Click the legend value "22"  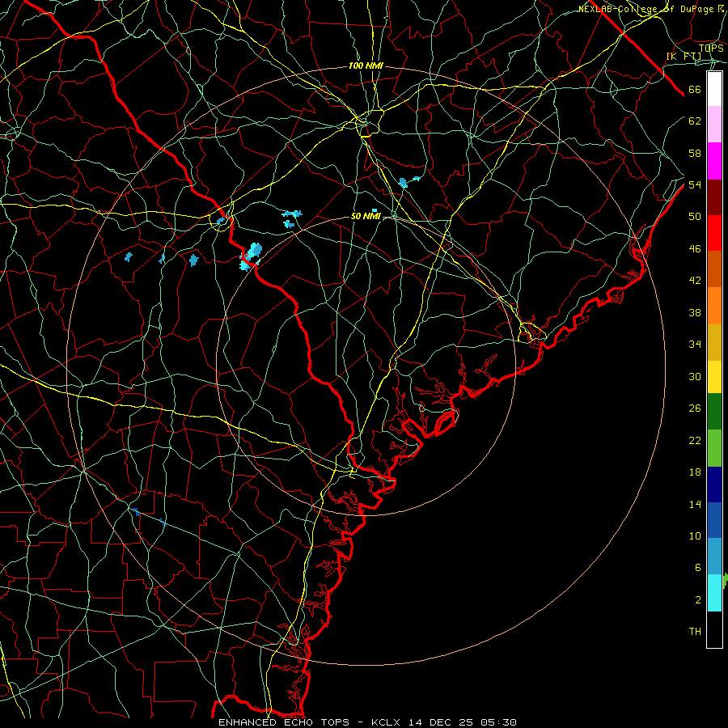pos(695,440)
